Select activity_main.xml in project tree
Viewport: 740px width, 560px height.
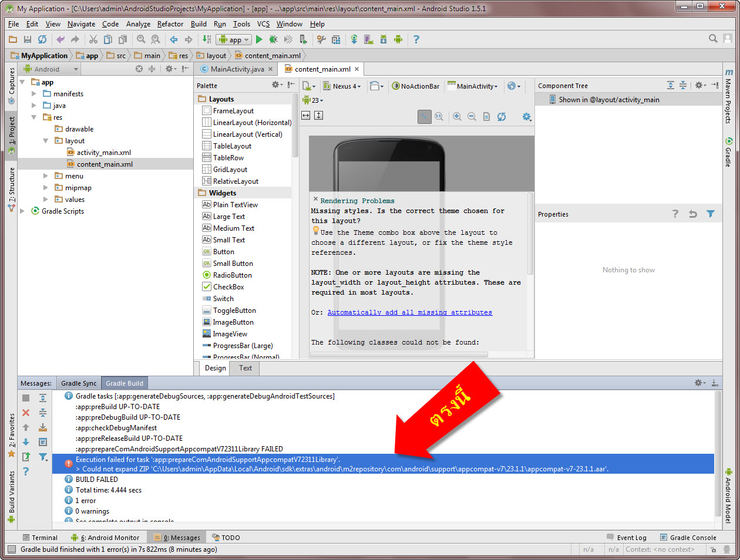coord(105,153)
